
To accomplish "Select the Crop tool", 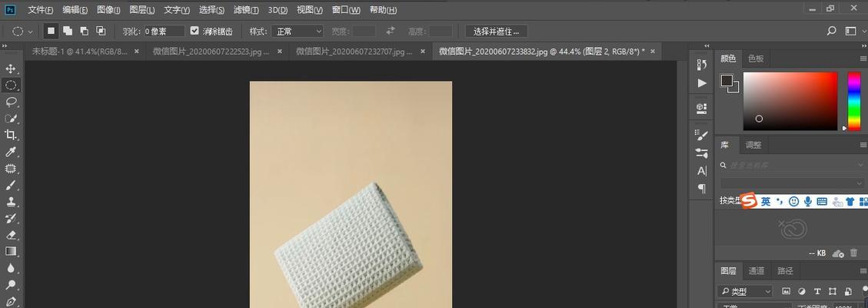I will tap(11, 136).
